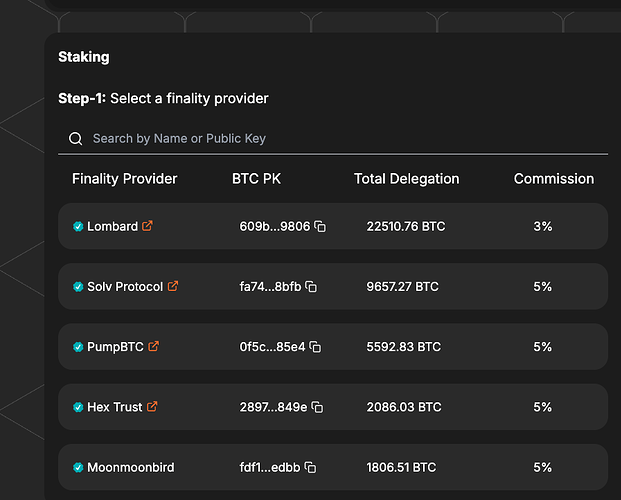Choose Hex Trust as finality provider
Image resolution: width=621 pixels, height=500 pixels.
[333, 407]
